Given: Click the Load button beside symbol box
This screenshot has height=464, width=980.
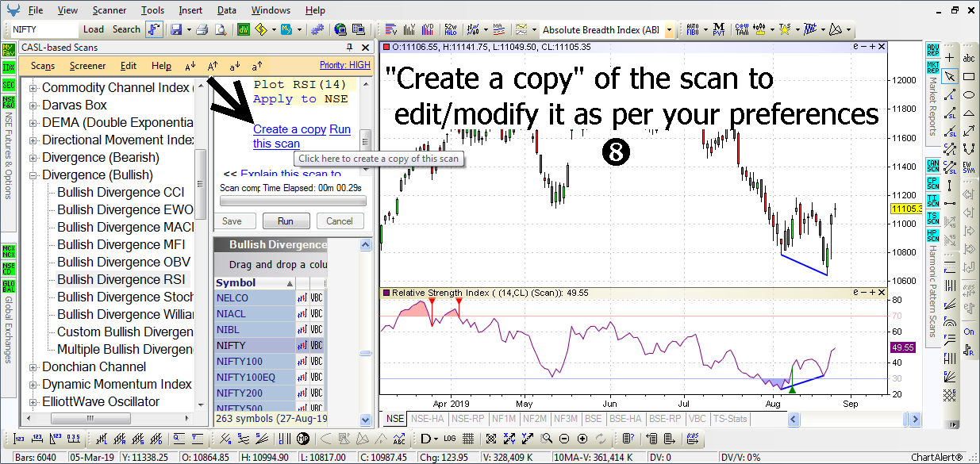Looking at the screenshot, I should [x=94, y=29].
